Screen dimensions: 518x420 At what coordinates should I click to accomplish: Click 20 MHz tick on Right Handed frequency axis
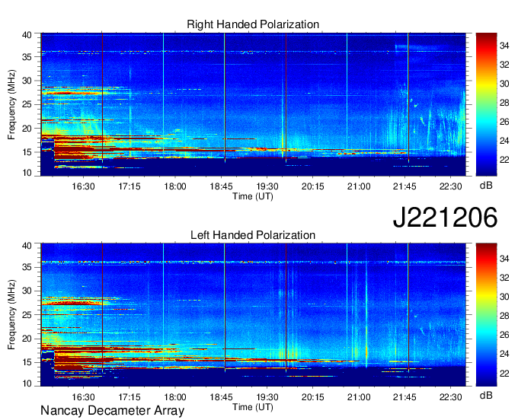27,129
